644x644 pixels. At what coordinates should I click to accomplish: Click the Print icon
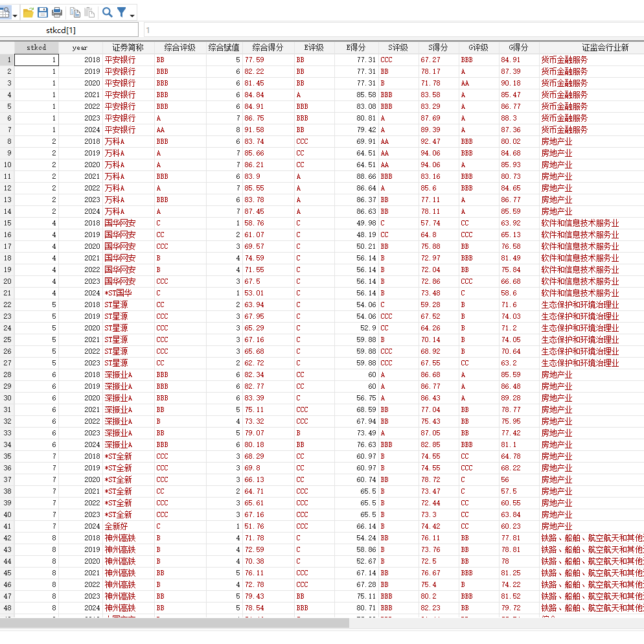57,12
